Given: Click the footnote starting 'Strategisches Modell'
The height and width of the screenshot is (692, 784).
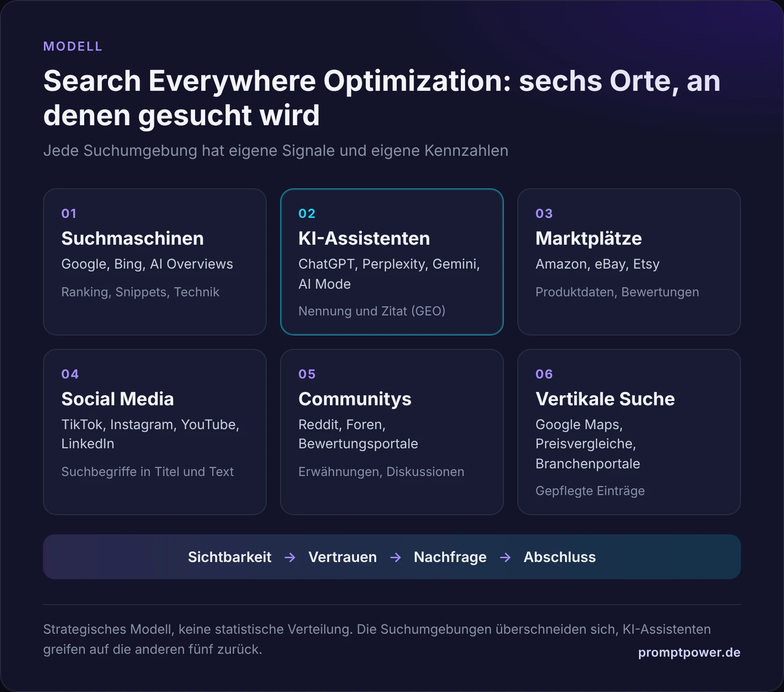Looking at the screenshot, I should pos(377,639).
